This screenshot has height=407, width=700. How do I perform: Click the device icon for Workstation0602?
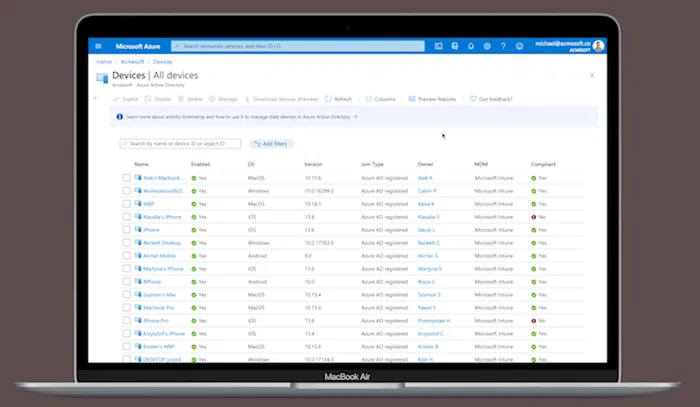[x=138, y=191]
